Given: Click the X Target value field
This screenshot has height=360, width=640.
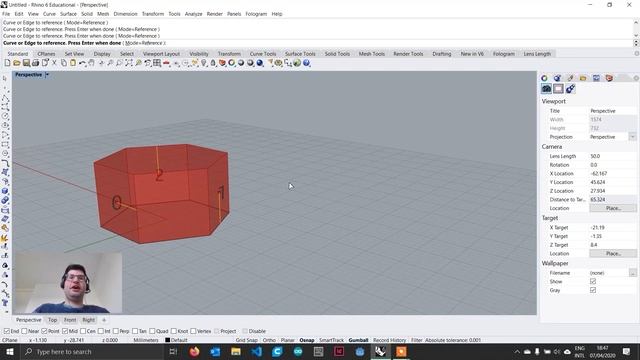Looking at the screenshot, I should click(x=612, y=227).
